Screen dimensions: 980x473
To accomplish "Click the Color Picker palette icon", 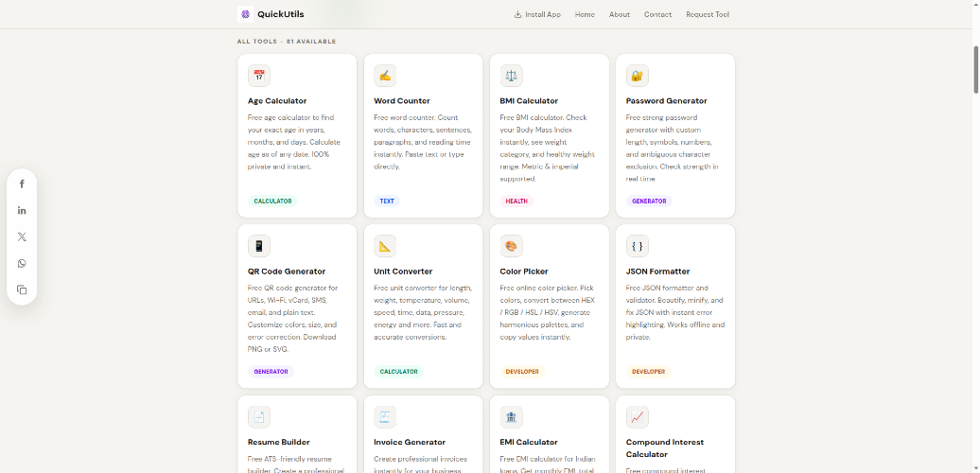I will (511, 246).
